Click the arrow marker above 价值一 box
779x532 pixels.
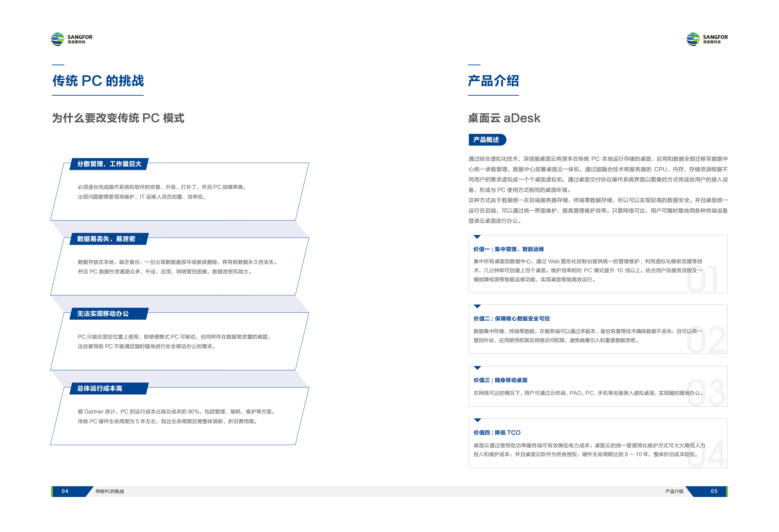tap(477, 237)
